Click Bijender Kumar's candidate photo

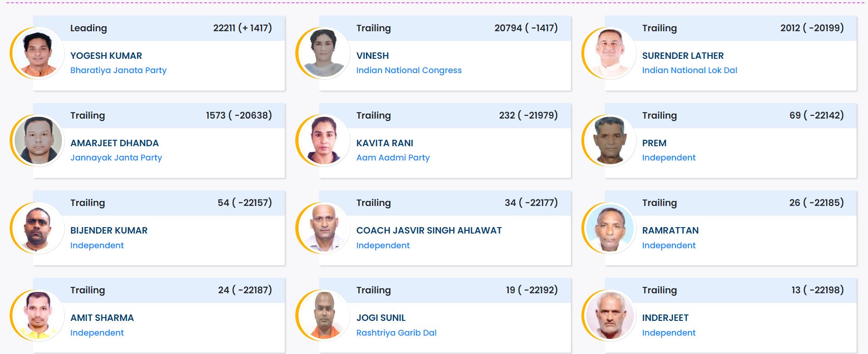coord(38,228)
